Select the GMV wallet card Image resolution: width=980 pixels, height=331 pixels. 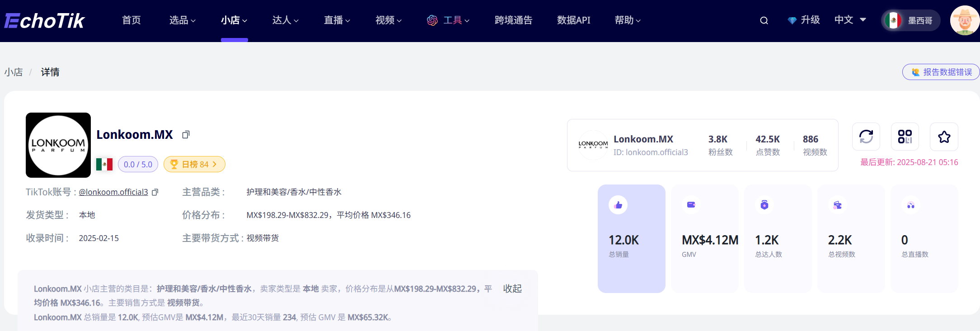[705, 239]
